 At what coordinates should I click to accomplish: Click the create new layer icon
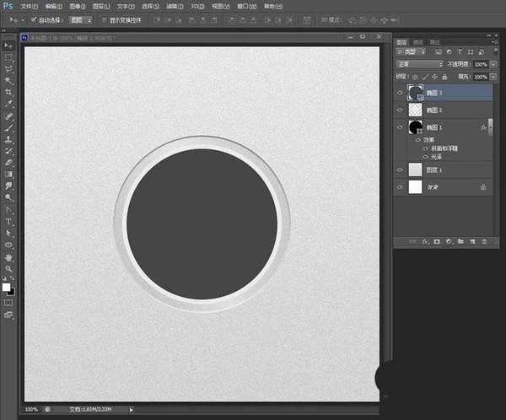tap(473, 241)
